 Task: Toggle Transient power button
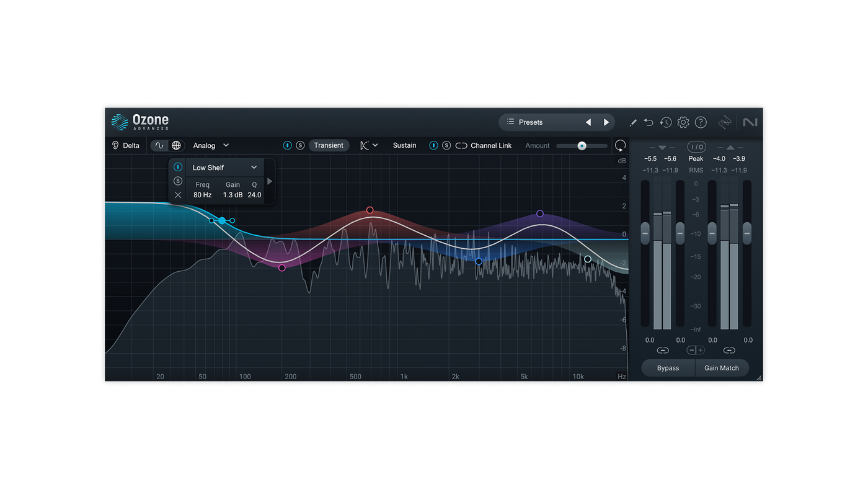coord(287,145)
